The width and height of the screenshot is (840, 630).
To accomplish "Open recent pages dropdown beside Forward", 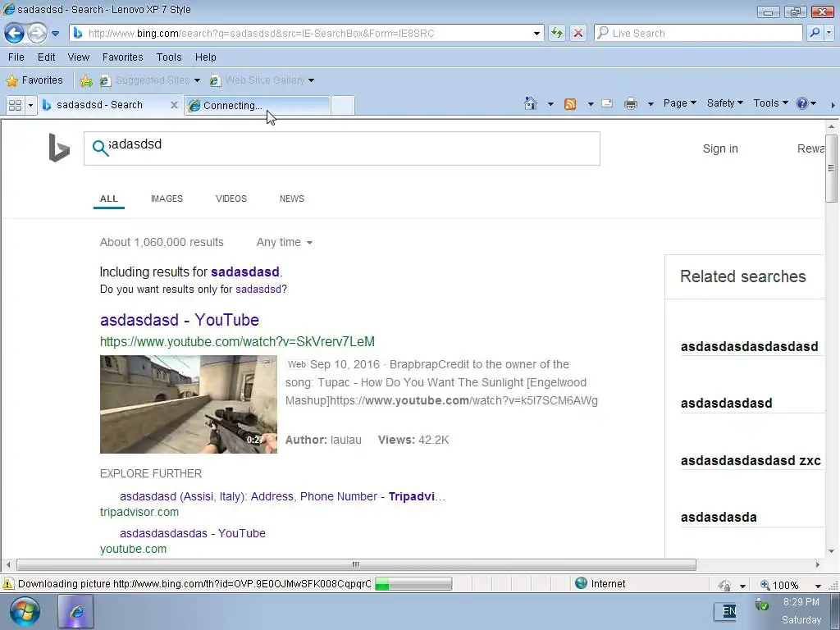I will pos(55,33).
